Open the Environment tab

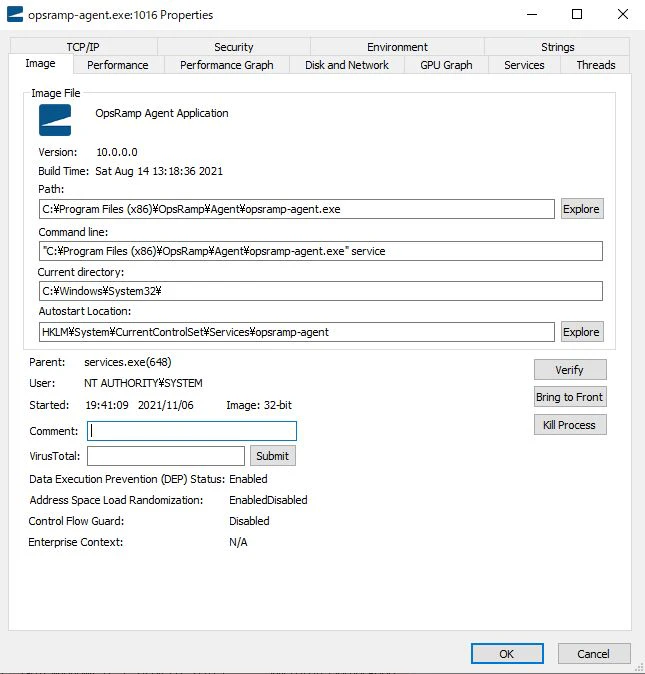397,47
